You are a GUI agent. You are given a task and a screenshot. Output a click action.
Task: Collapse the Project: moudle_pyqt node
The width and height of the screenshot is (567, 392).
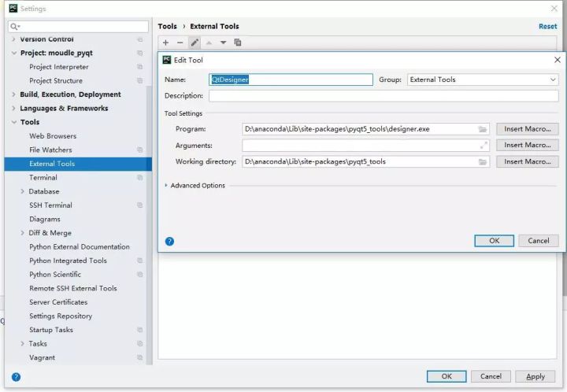pyautogui.click(x=14, y=53)
